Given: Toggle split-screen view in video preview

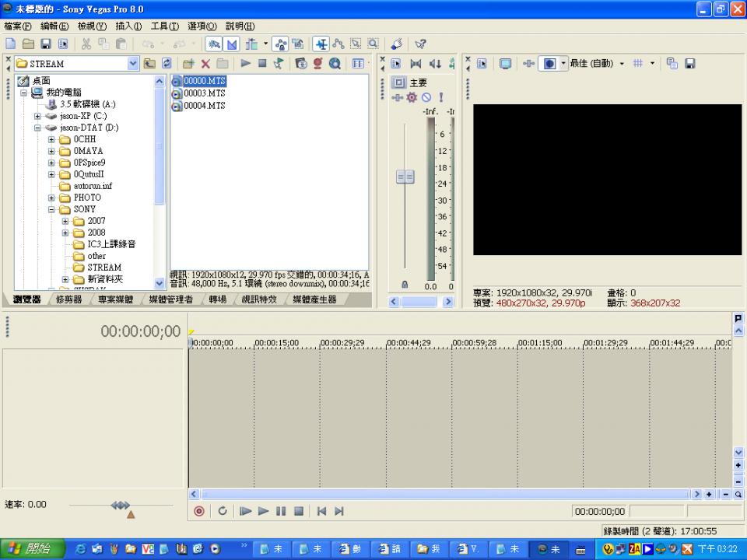Looking at the screenshot, I should (549, 64).
